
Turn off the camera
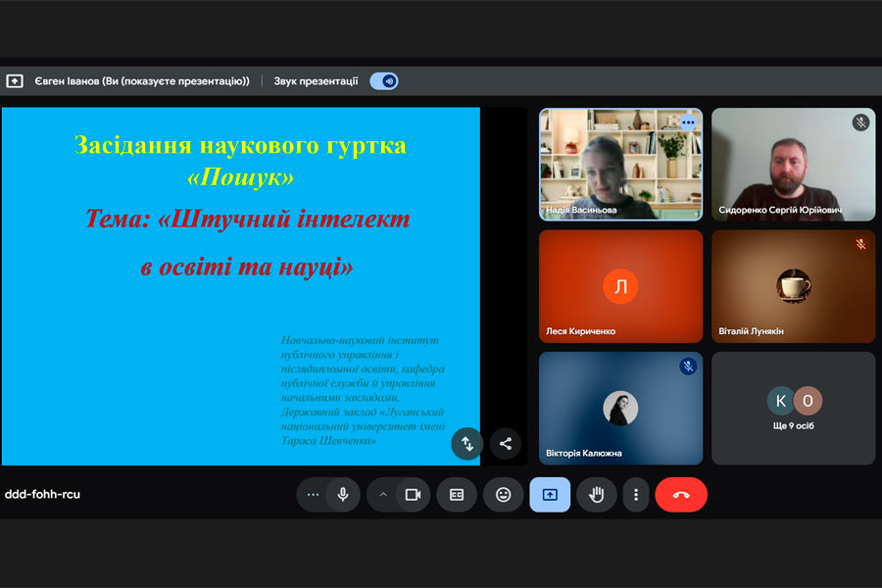point(413,495)
